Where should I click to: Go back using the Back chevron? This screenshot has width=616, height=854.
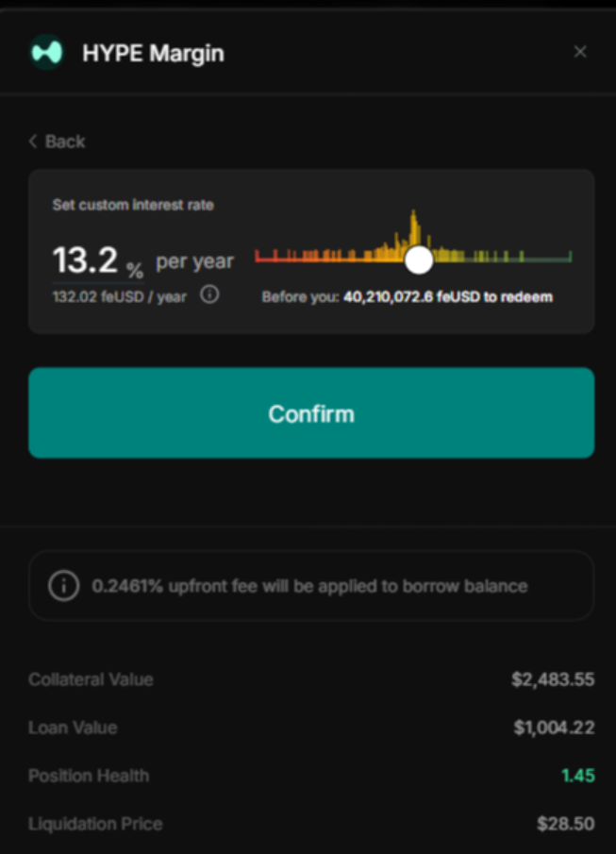click(33, 142)
